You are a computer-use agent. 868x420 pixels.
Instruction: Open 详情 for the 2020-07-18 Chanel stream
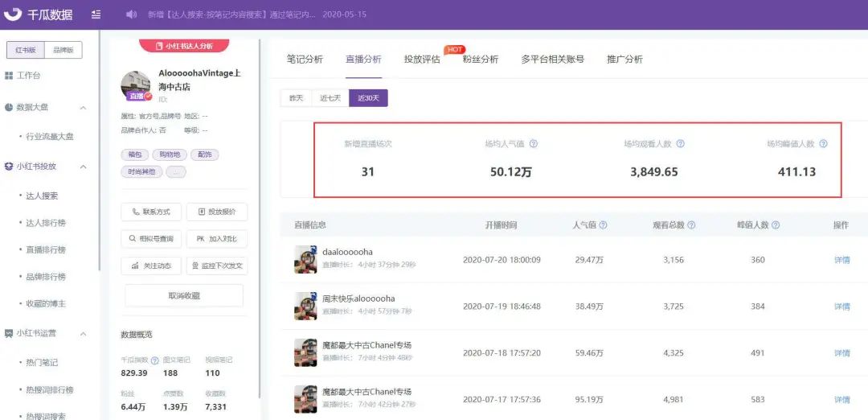(x=842, y=353)
